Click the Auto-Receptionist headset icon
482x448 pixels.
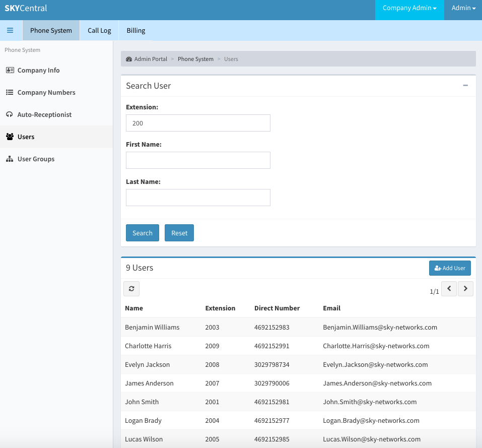(x=10, y=114)
